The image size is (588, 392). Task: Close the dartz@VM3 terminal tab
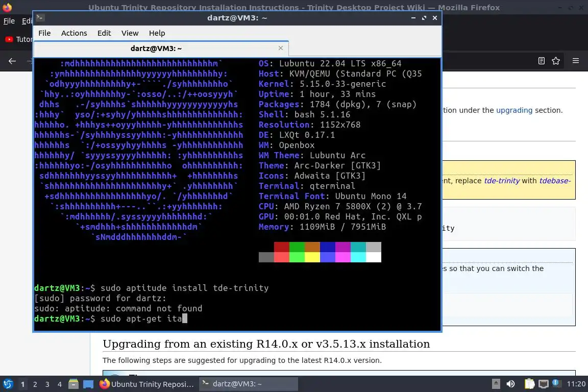(281, 48)
